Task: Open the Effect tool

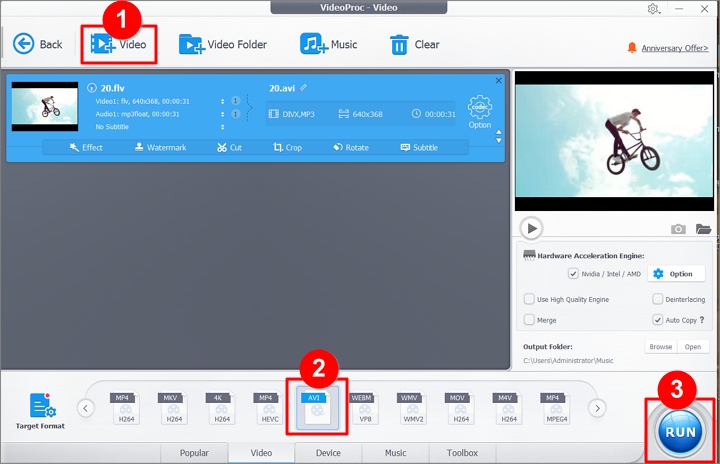Action: [x=86, y=147]
